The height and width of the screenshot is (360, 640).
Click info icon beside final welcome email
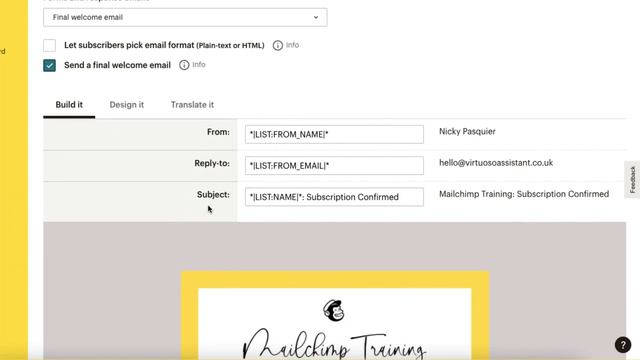coord(184,65)
